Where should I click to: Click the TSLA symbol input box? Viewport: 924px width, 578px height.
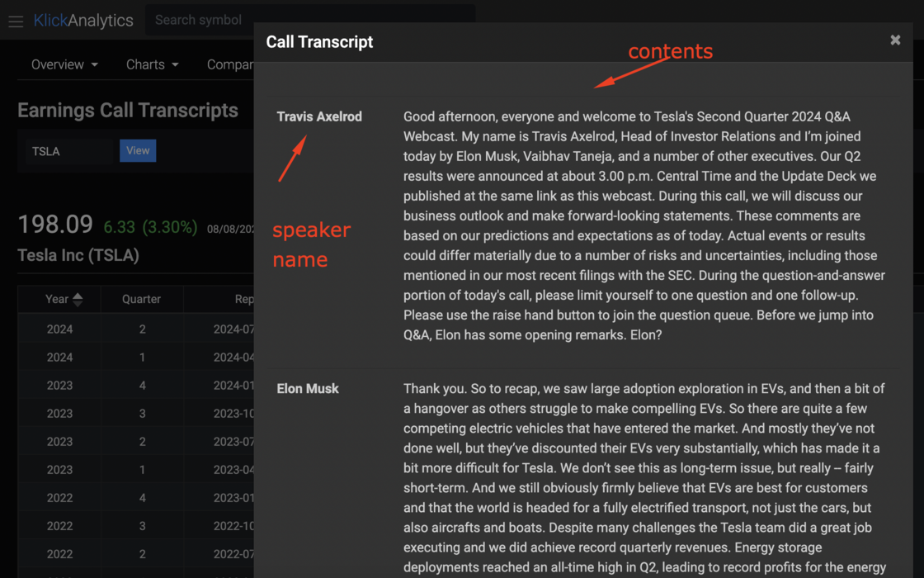(x=68, y=151)
